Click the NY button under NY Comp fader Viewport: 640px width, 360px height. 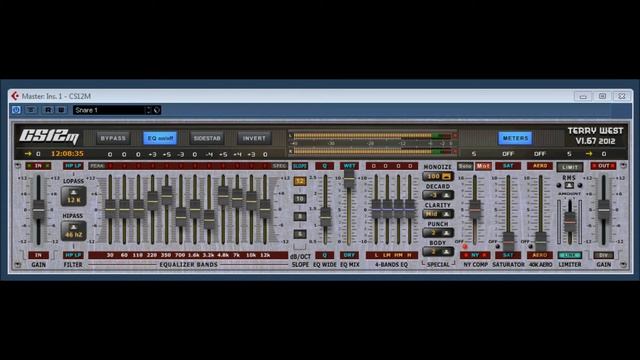pos(475,255)
